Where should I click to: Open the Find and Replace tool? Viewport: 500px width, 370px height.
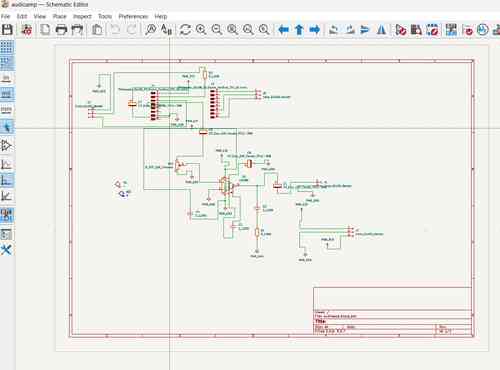(166, 30)
